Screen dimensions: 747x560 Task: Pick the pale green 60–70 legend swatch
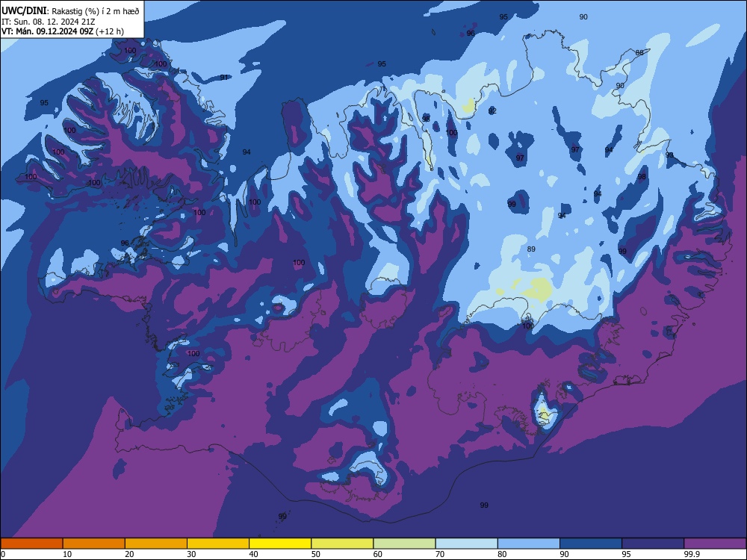point(404,544)
